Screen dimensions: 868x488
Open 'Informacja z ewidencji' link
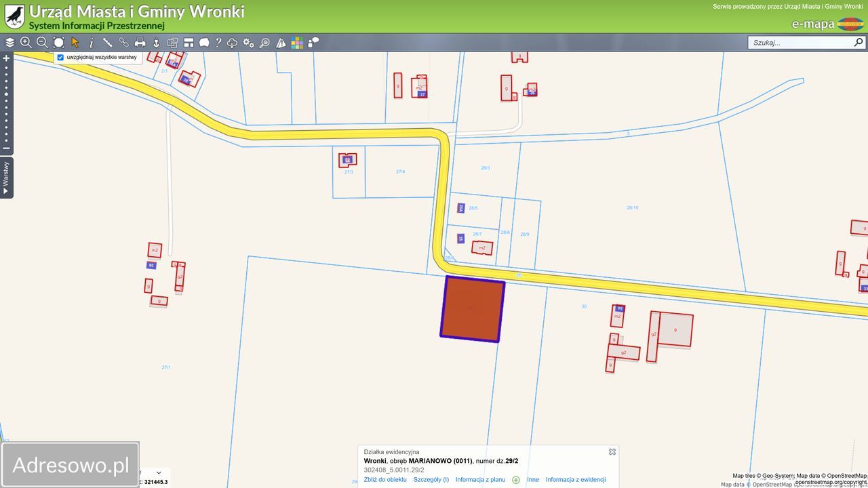[576, 479]
